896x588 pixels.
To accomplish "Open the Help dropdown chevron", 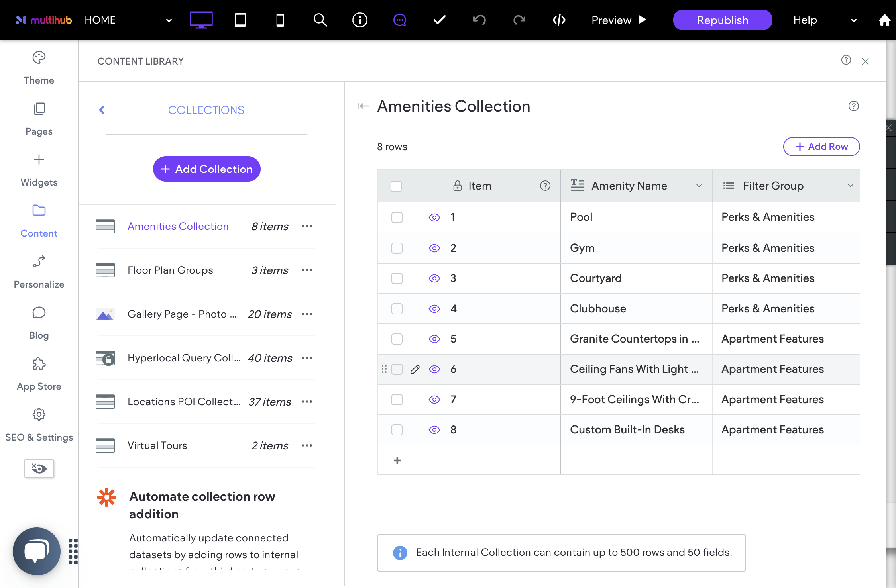I will 853,20.
